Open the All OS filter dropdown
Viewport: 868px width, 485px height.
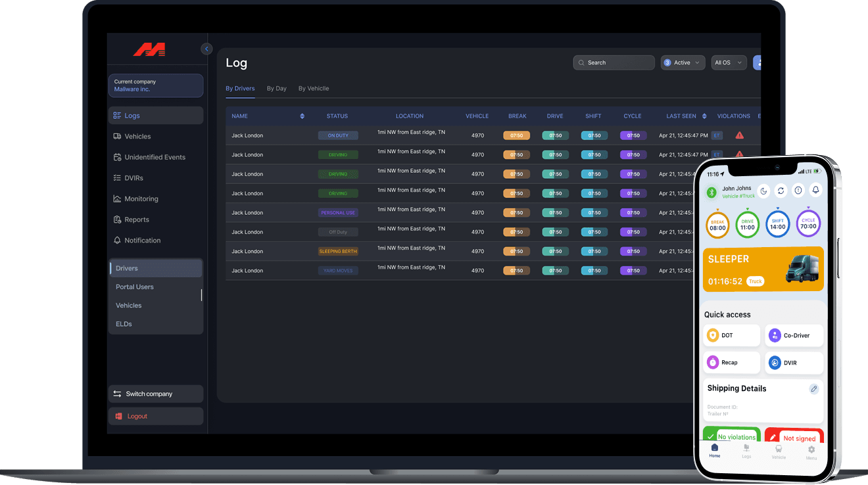click(729, 62)
